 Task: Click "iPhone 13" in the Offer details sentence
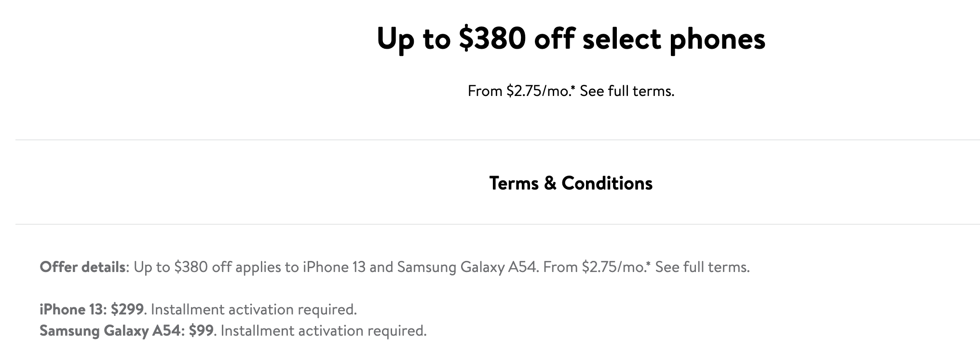334,267
